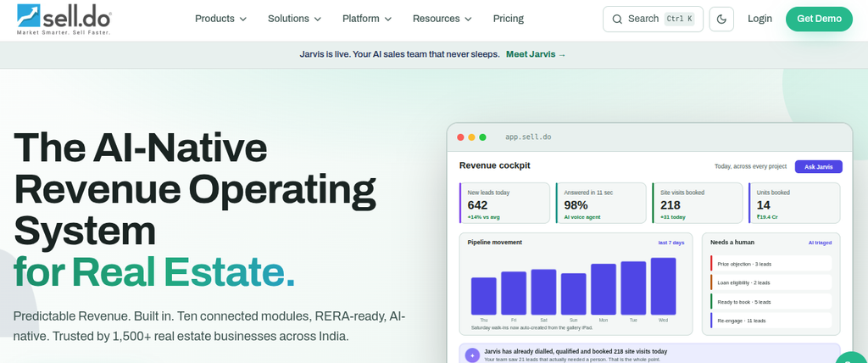Click the AI triaged label
Viewport: 868px width, 363px height.
(820, 243)
